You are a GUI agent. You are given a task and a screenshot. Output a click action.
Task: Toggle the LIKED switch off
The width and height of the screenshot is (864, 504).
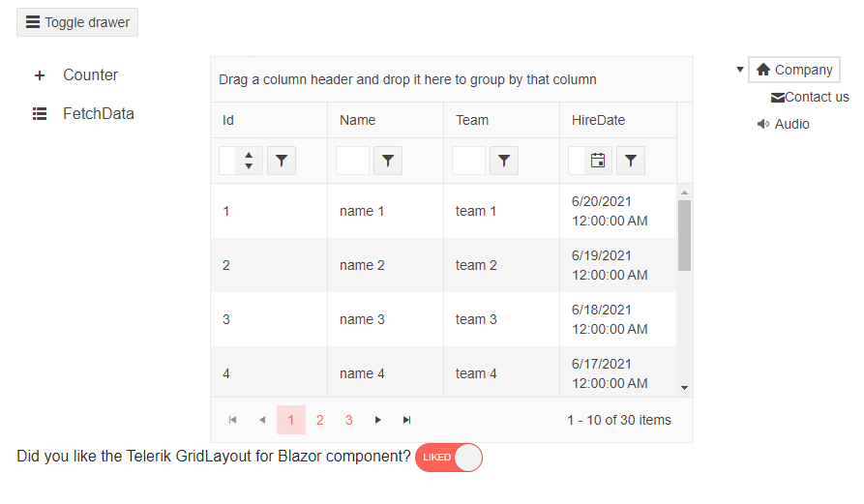448,458
